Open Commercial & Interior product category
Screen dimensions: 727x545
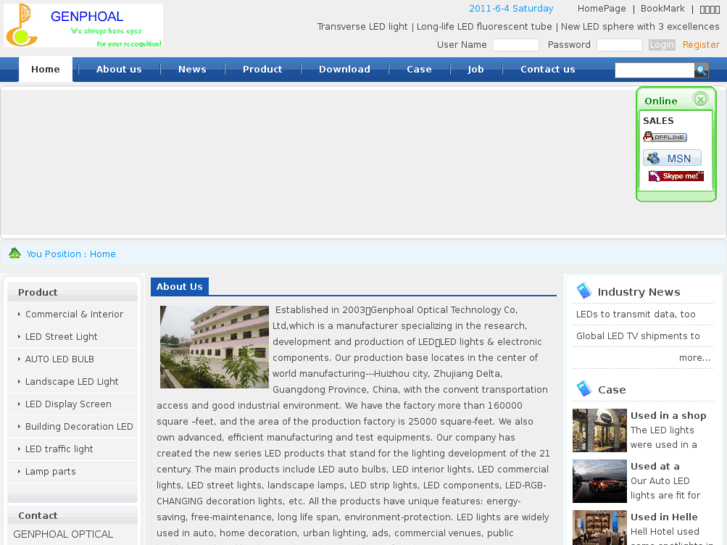tap(74, 314)
